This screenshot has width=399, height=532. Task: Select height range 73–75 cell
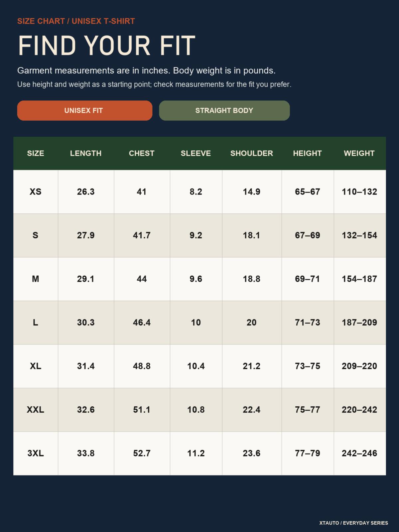[x=308, y=366]
